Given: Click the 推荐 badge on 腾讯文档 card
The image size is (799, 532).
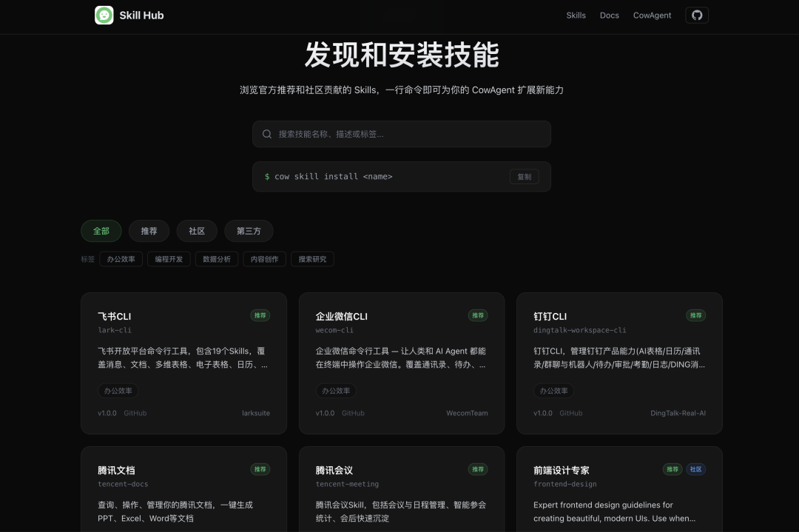Looking at the screenshot, I should pyautogui.click(x=260, y=469).
